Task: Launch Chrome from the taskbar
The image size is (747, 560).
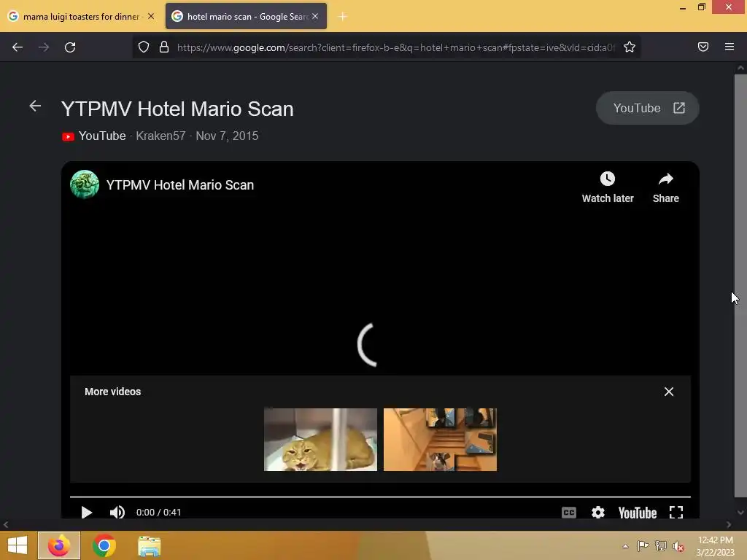Action: tap(104, 545)
